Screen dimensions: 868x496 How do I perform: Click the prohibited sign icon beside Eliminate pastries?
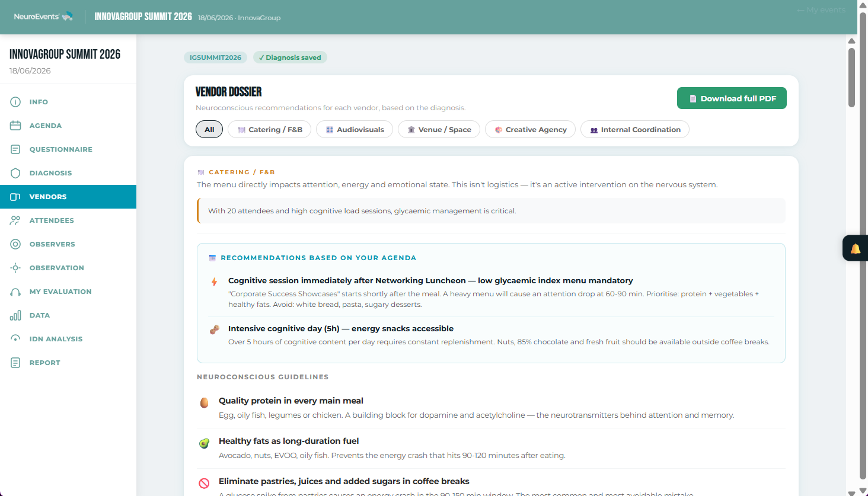[205, 484]
